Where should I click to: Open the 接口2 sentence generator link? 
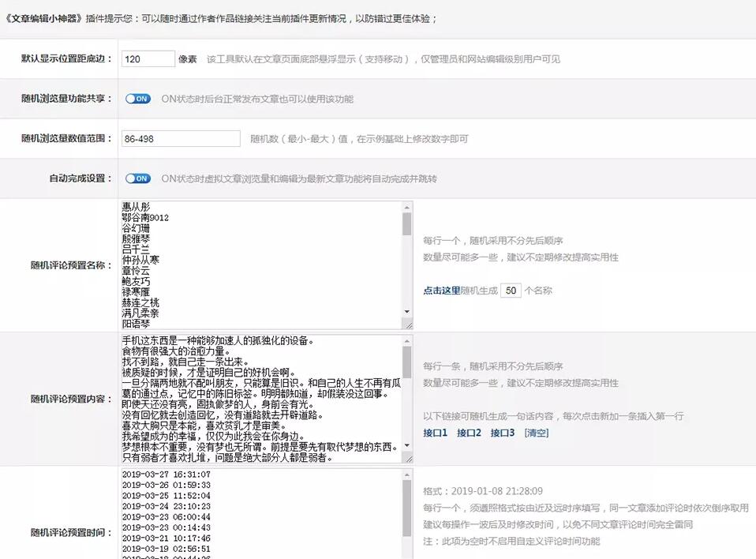point(469,433)
